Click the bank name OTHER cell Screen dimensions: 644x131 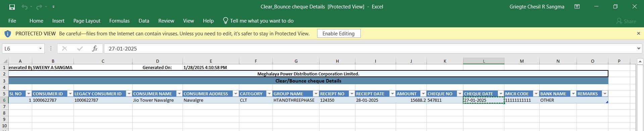coord(558,100)
